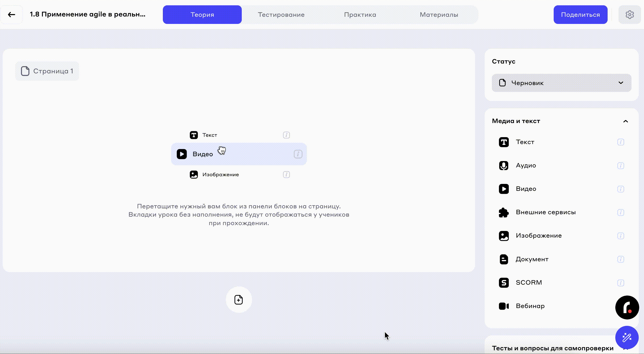
Task: Click the Webinar camera icon
Action: (503, 306)
